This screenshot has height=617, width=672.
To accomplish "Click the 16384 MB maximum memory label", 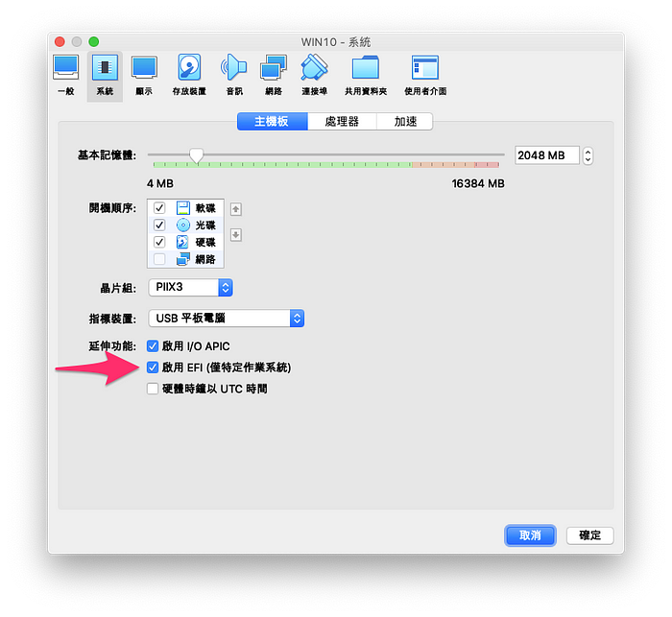I will (x=478, y=184).
